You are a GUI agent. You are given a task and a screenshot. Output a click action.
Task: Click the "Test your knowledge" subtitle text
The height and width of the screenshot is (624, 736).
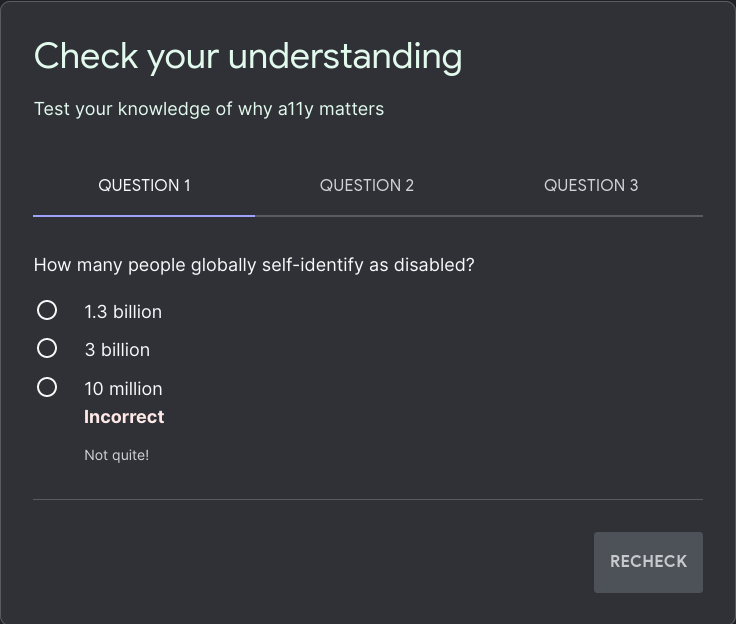209,109
